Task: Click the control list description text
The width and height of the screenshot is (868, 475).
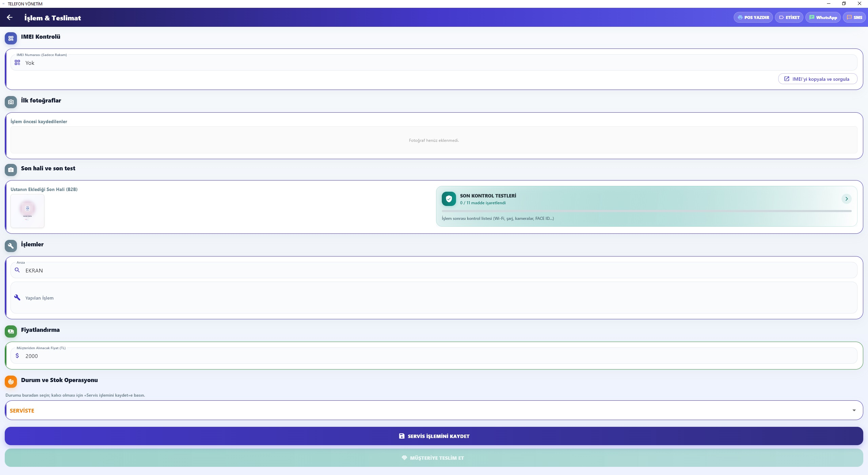Action: point(498,218)
